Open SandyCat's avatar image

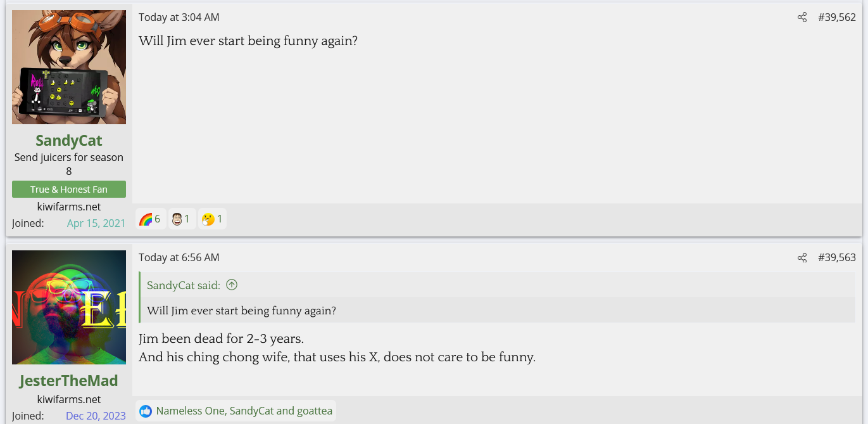(69, 67)
